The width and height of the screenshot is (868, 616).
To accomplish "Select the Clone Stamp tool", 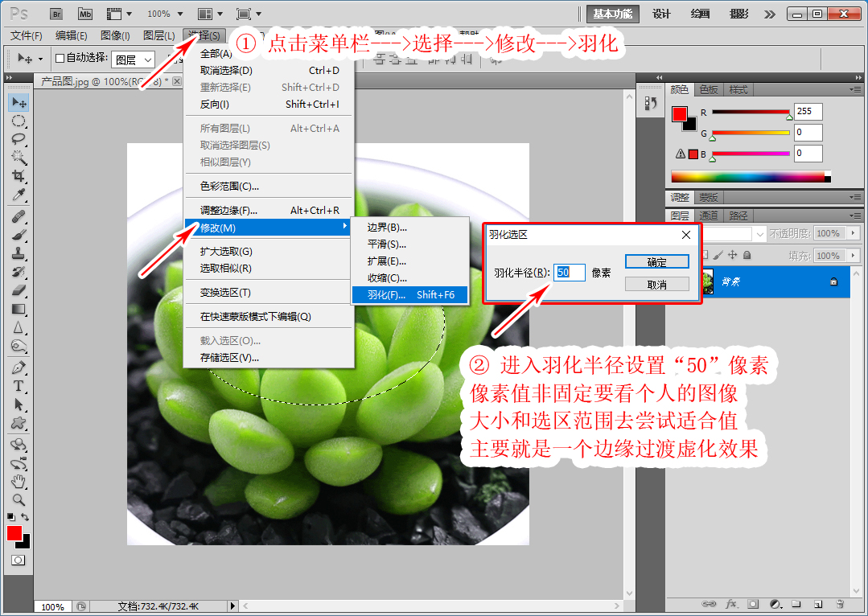I will click(19, 253).
